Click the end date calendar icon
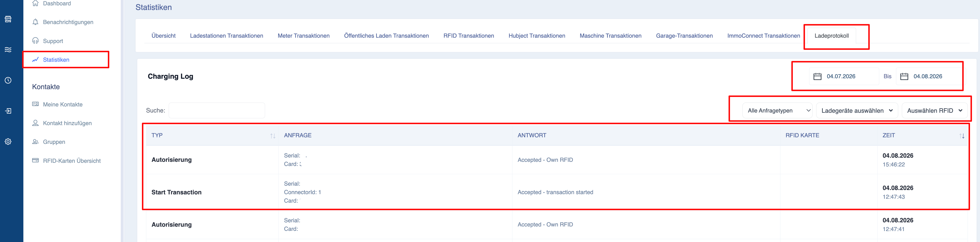The width and height of the screenshot is (980, 242). (x=904, y=76)
